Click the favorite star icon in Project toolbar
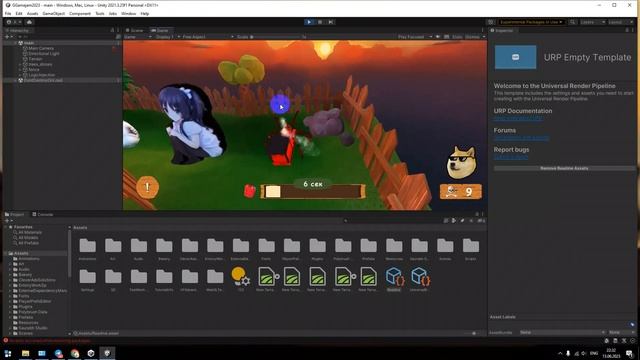640x360 pixels. coord(471,221)
